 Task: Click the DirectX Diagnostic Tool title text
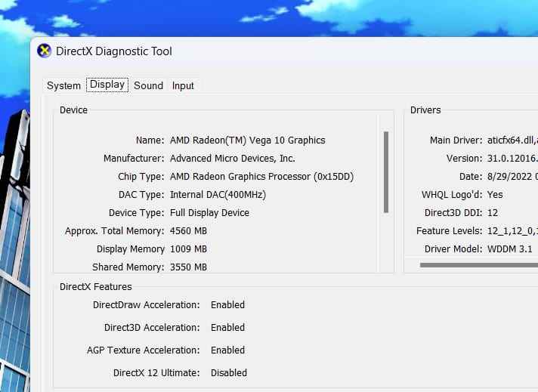pos(114,51)
